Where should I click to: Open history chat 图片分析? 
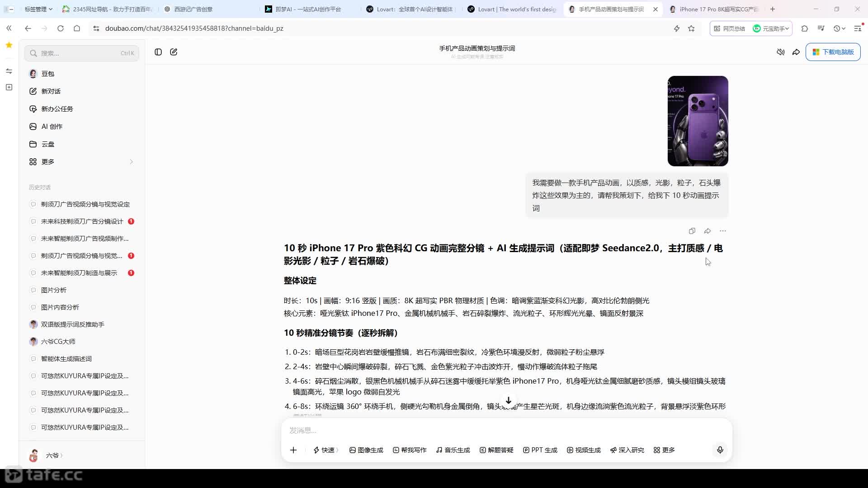(x=82, y=290)
